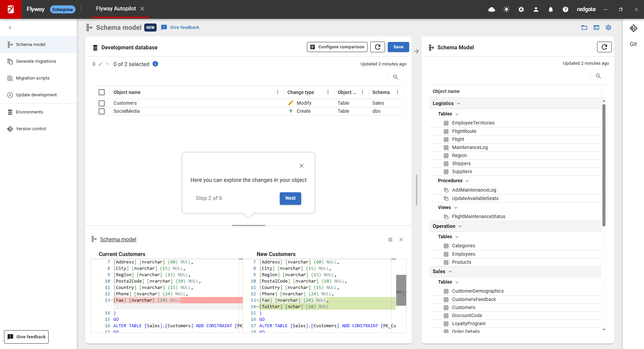Collapse the Operation schema group

click(460, 226)
